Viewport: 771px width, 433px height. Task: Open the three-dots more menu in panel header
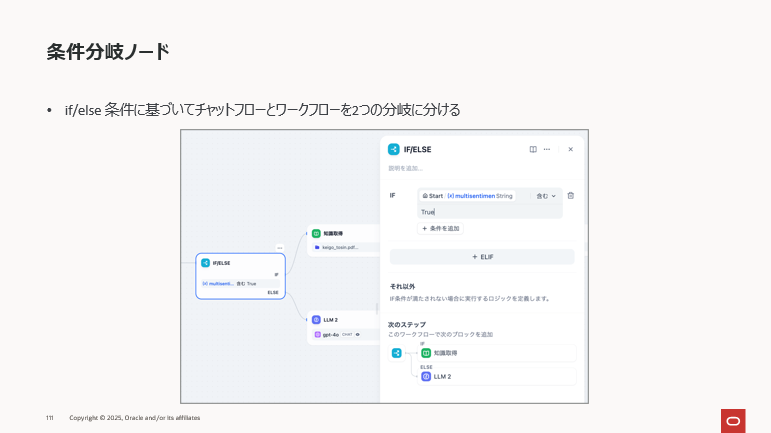547,149
